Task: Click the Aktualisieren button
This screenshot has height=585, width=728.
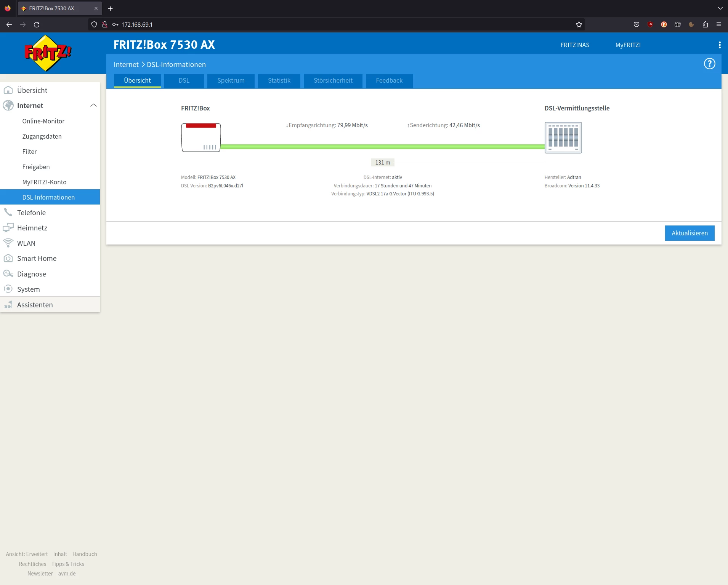Action: click(690, 233)
